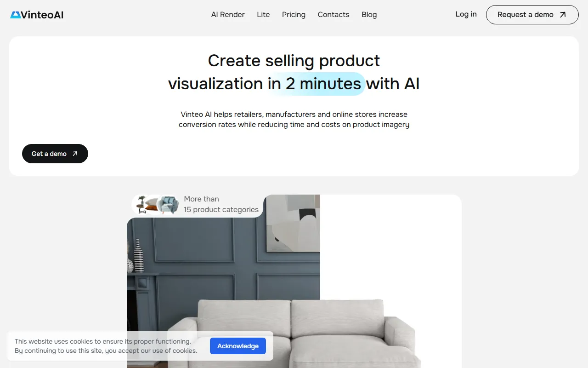588x368 pixels.
Task: Click the blue armchair icon in the categories badge
Action: [x=168, y=205]
